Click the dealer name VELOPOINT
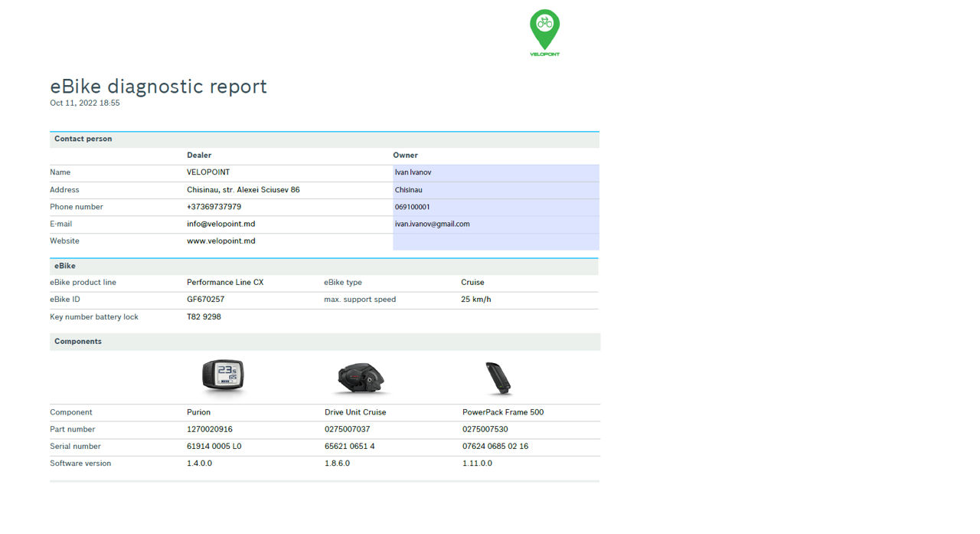Screen dimensions: 980x534 (208, 172)
